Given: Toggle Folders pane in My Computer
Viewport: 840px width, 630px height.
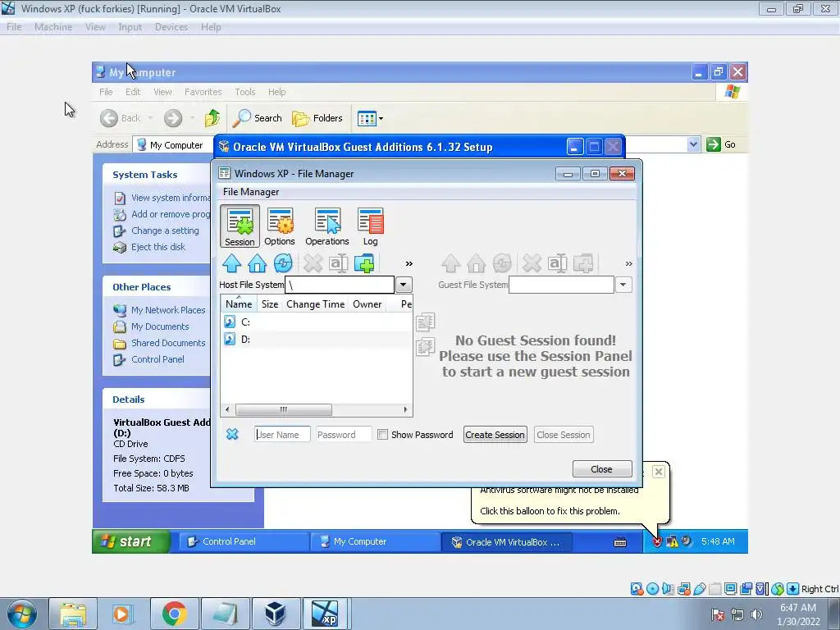Looking at the screenshot, I should [317, 118].
